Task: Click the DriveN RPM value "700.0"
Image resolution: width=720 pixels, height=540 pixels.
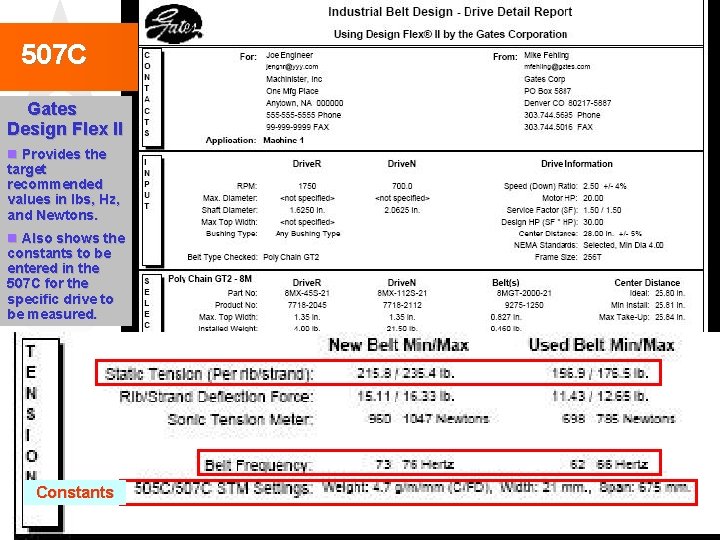Action: [402, 186]
